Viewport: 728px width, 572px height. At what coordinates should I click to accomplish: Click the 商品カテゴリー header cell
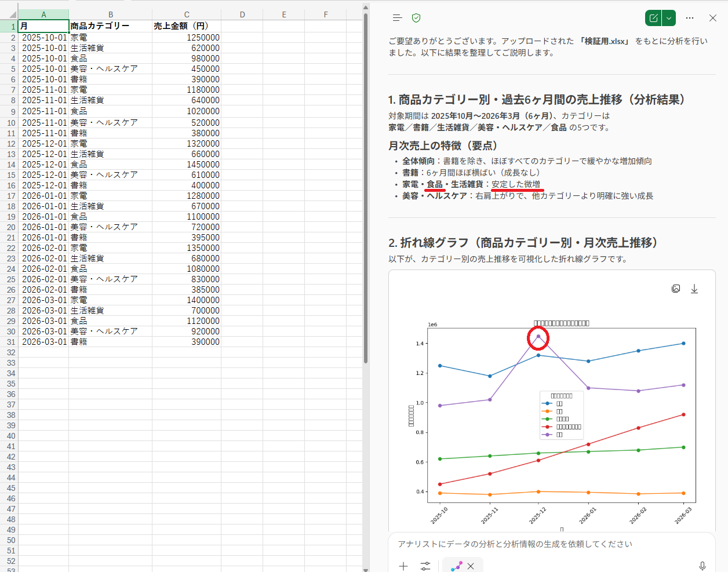[110, 26]
